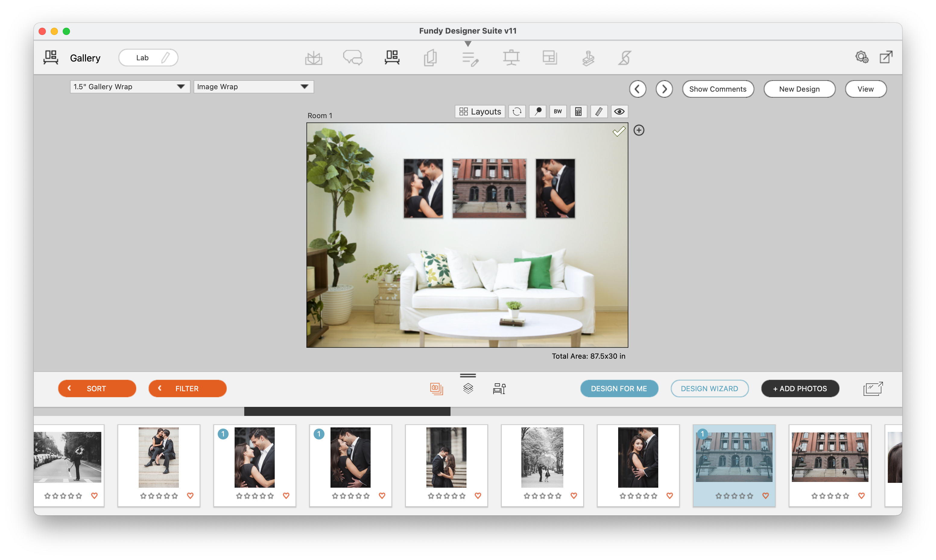Click the panel divider handle above the layers icon
Viewport: 936px width, 560px height.
click(468, 376)
